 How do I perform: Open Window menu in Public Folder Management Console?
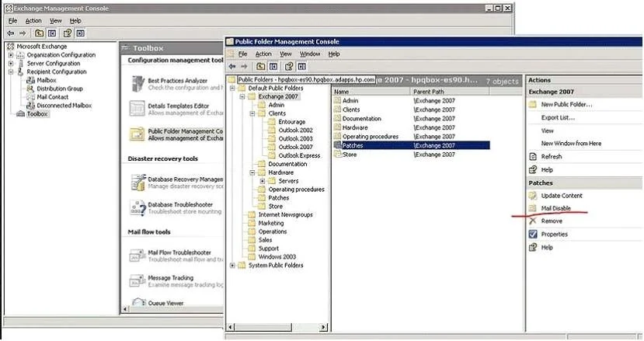[310, 54]
